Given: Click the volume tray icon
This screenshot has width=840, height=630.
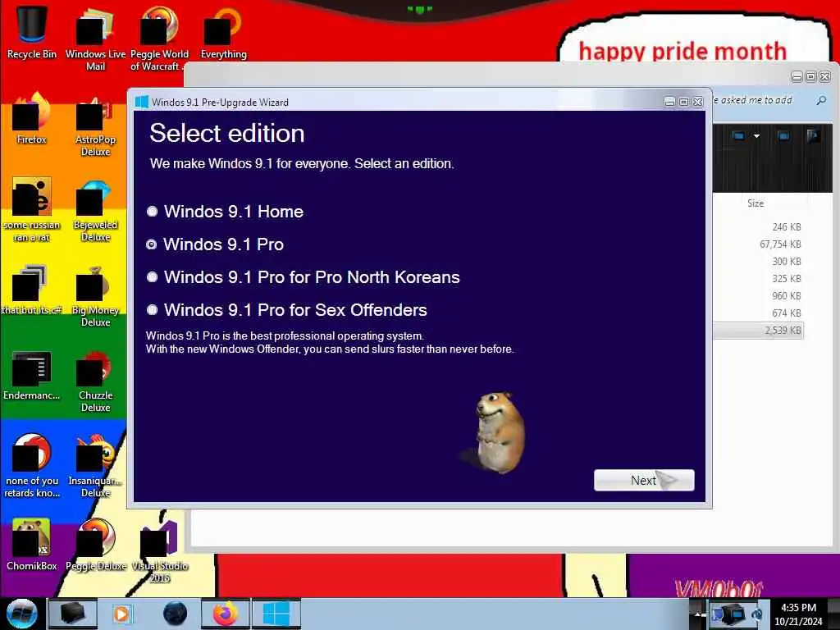Looking at the screenshot, I should pyautogui.click(x=757, y=614).
